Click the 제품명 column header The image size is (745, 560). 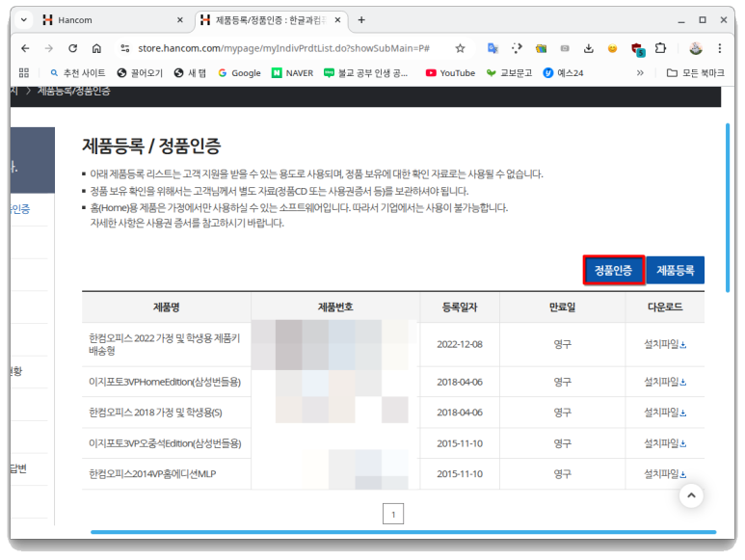click(167, 307)
